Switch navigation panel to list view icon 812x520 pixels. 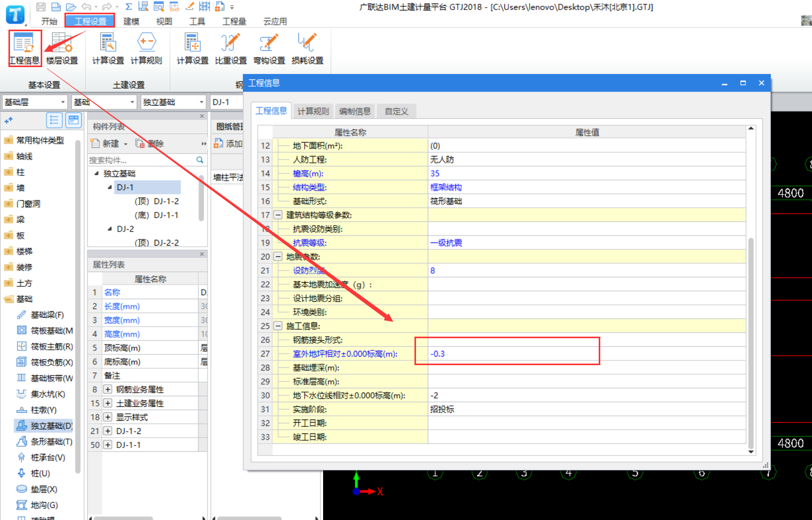(54, 120)
